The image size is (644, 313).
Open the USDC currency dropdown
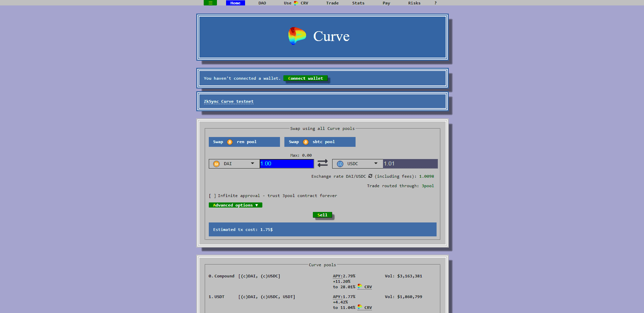click(358, 164)
